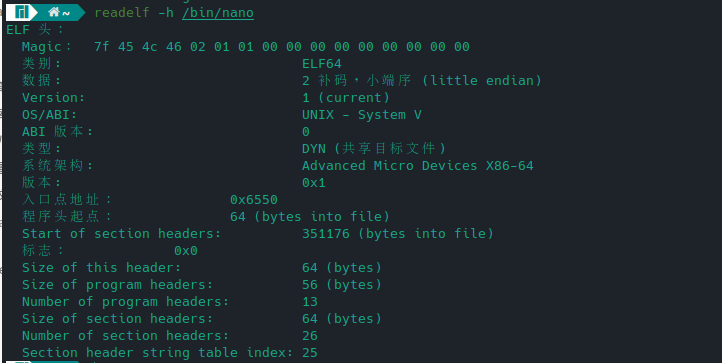Click the -h option flag
The height and width of the screenshot is (363, 722).
click(166, 12)
